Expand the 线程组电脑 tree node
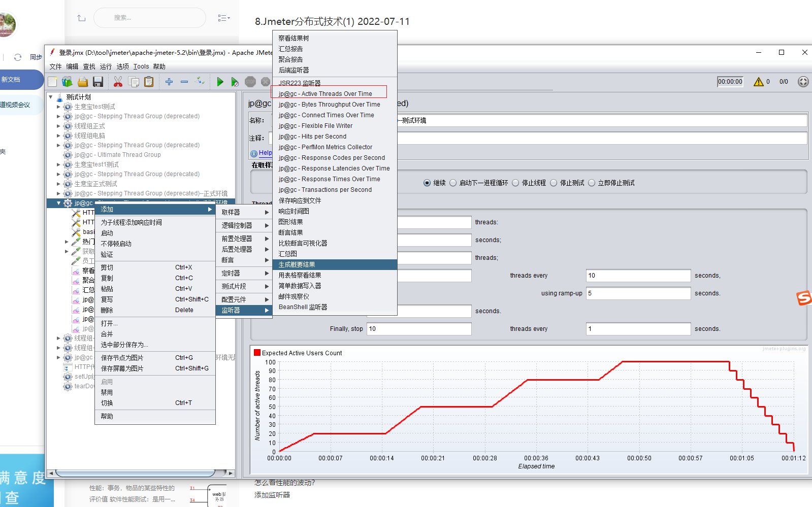Screen dimensions: 812x507 tap(58, 136)
